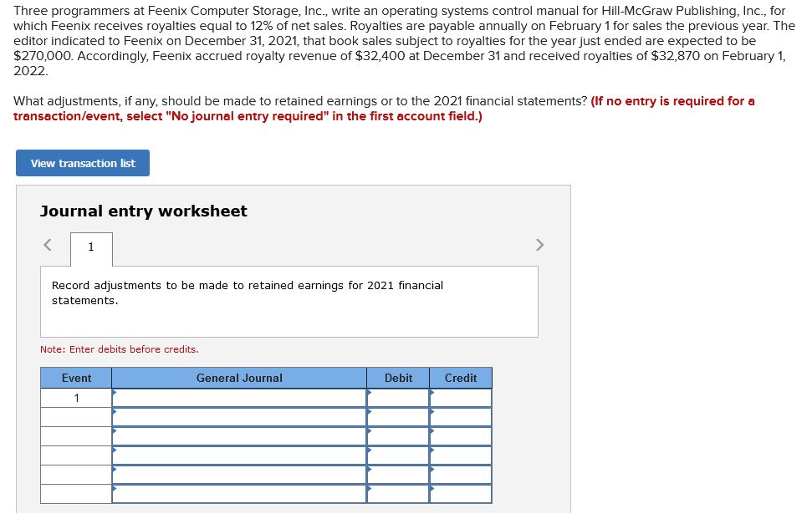The width and height of the screenshot is (812, 524).
Task: Go to next journal entry arrow
Action: [539, 244]
